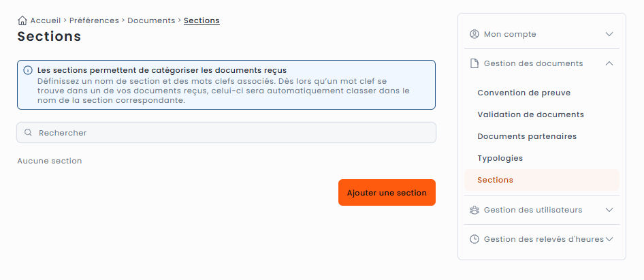
Task: Click the Gestion des utilisateurs people icon
Action: click(x=474, y=210)
